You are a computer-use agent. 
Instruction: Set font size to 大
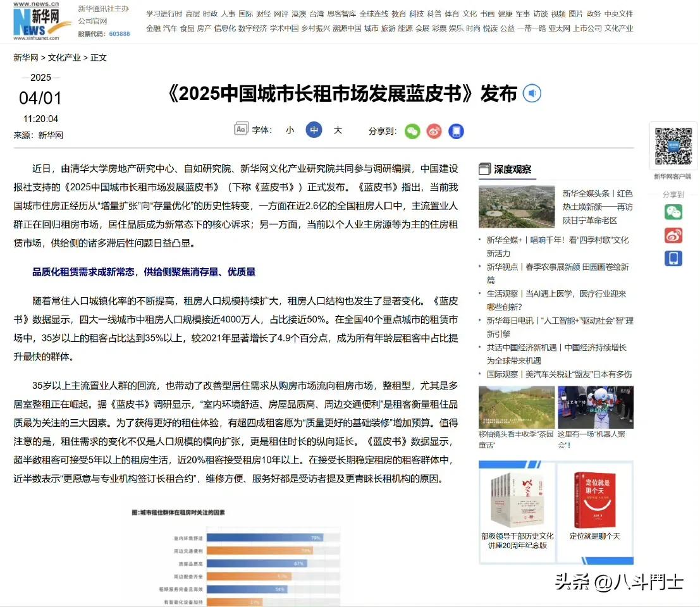[338, 130]
